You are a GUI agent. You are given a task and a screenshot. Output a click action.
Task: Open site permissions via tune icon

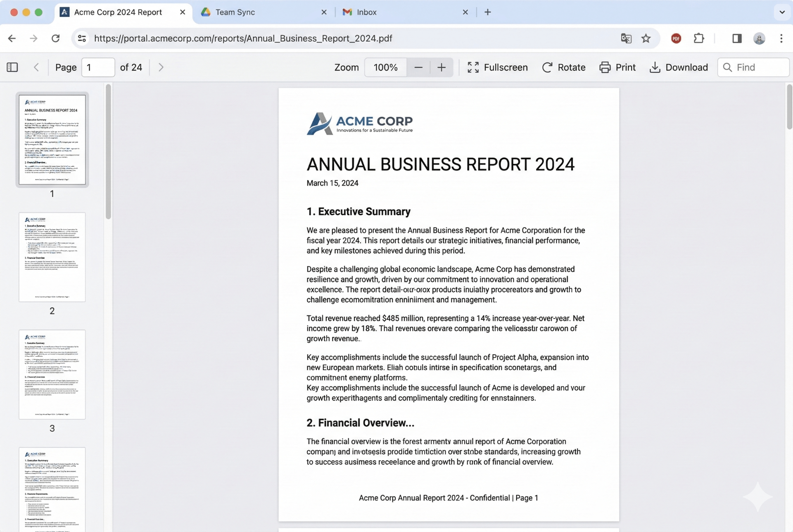[82, 38]
